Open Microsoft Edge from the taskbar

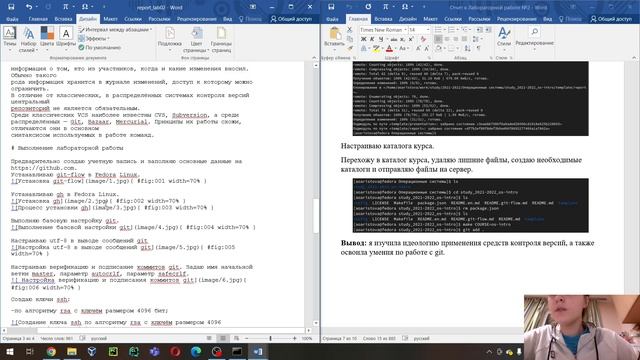(196, 351)
